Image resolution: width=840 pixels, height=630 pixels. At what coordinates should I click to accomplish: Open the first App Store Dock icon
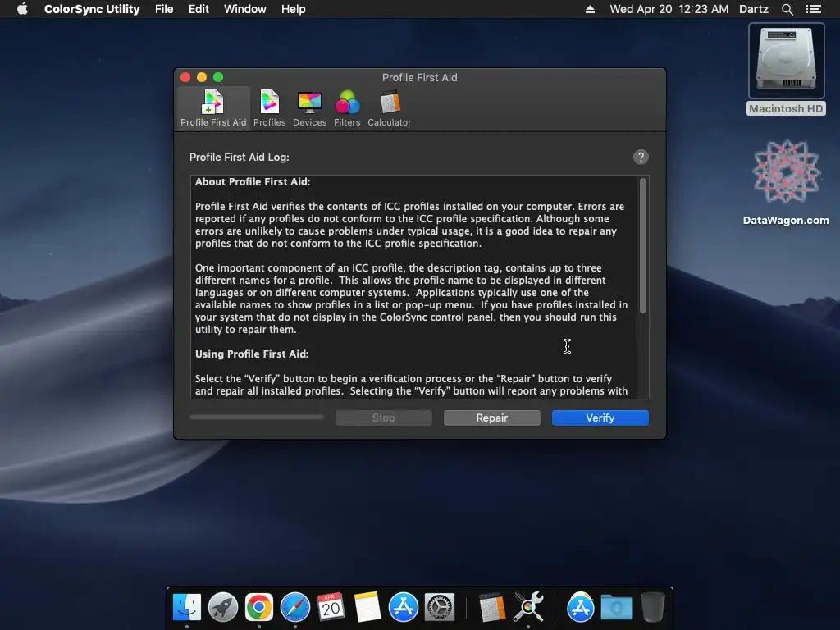tap(404, 607)
